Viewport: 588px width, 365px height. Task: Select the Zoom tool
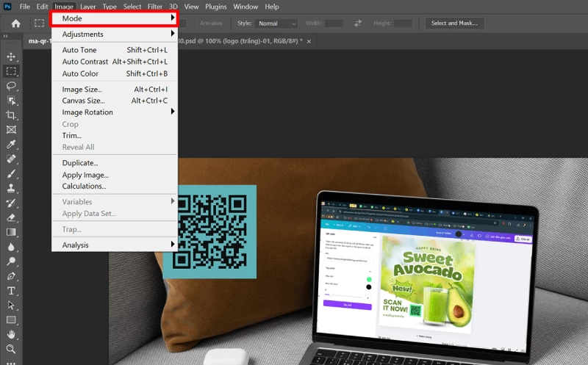(11, 350)
